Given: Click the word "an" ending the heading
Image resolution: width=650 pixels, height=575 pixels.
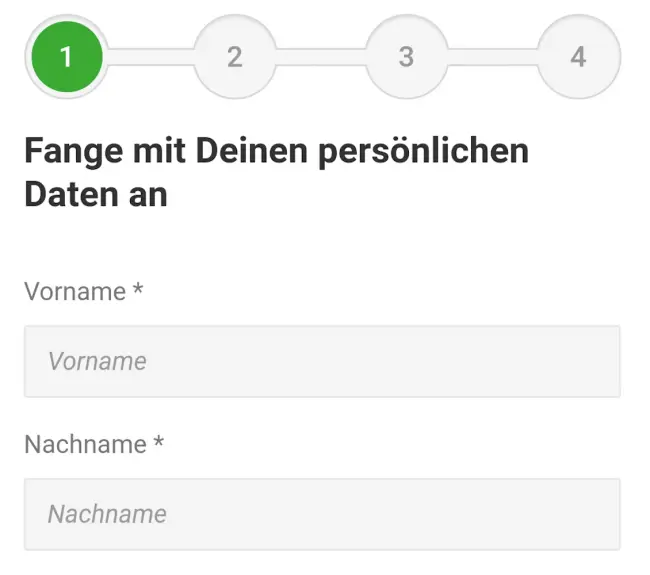Looking at the screenshot, I should pos(144,196).
